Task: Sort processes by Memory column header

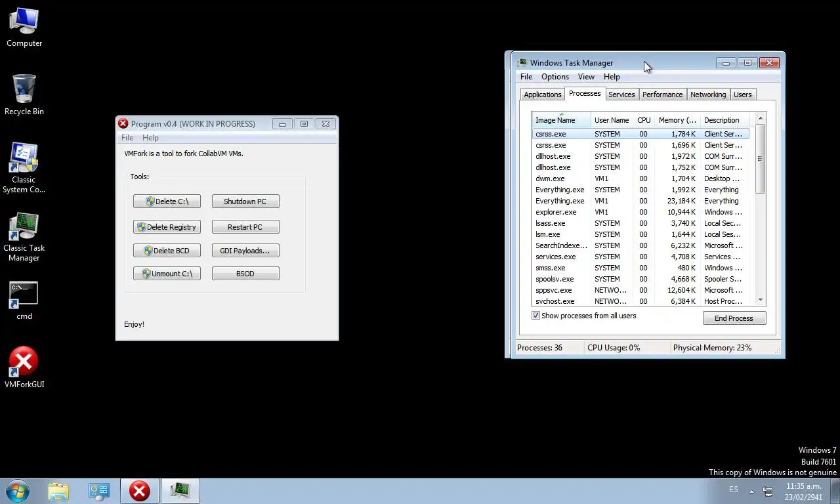Action: [677, 120]
